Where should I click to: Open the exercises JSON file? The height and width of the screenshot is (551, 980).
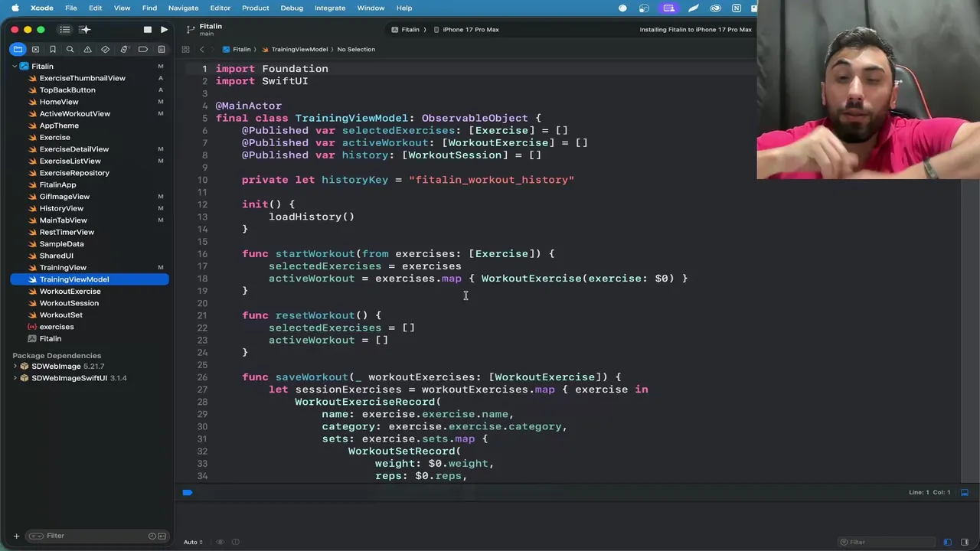coord(57,327)
